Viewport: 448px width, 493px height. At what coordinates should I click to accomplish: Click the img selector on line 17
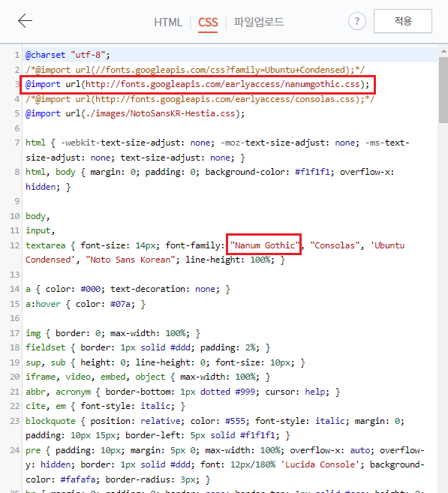pyautogui.click(x=33, y=333)
